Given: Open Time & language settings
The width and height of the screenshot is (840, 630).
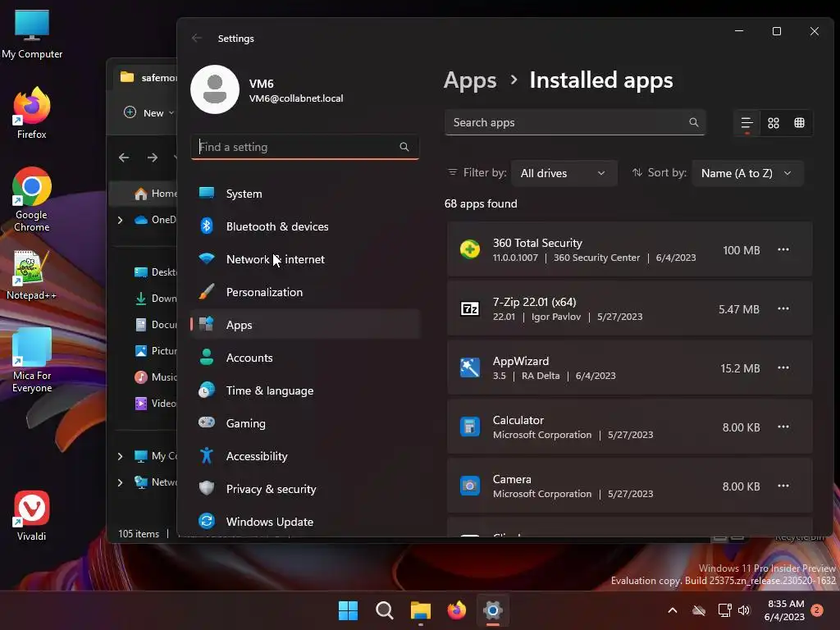Looking at the screenshot, I should point(305,390).
